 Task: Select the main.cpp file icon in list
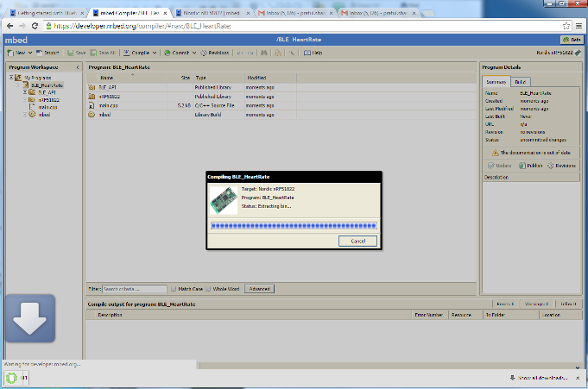(x=92, y=105)
